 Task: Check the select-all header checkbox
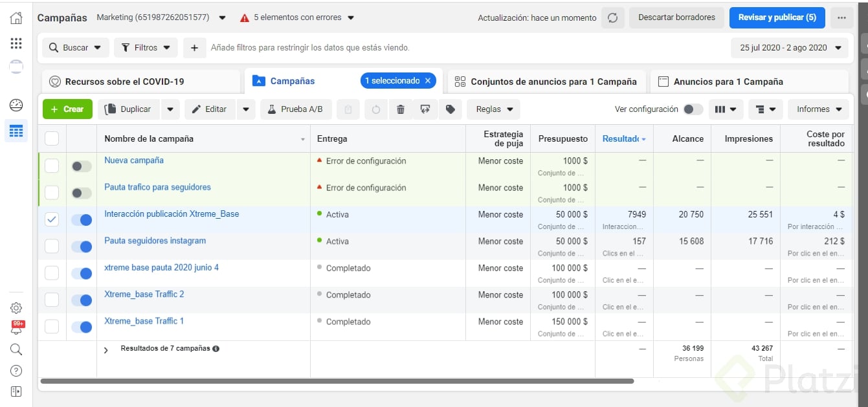(52, 138)
